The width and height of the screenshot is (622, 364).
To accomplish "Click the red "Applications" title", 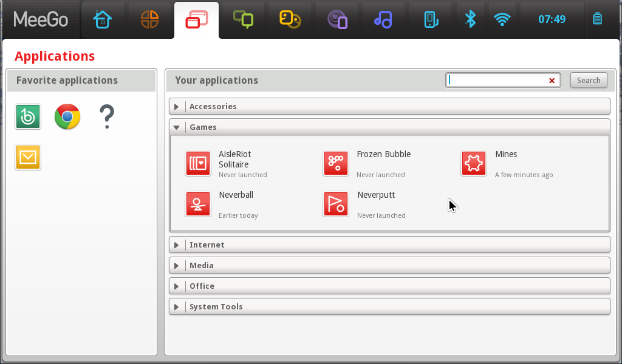I will (x=55, y=56).
